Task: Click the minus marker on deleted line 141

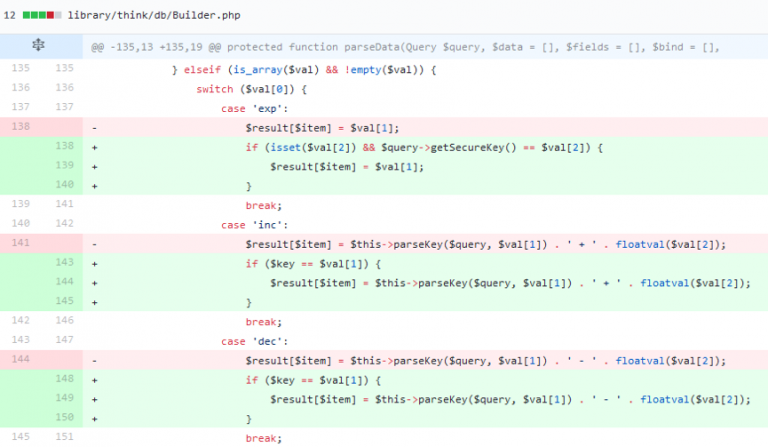Action: [x=94, y=243]
